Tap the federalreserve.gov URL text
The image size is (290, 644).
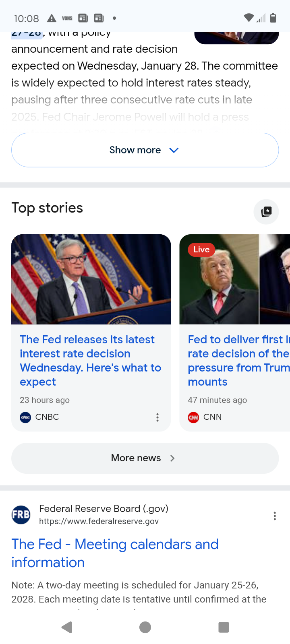pos(99,521)
